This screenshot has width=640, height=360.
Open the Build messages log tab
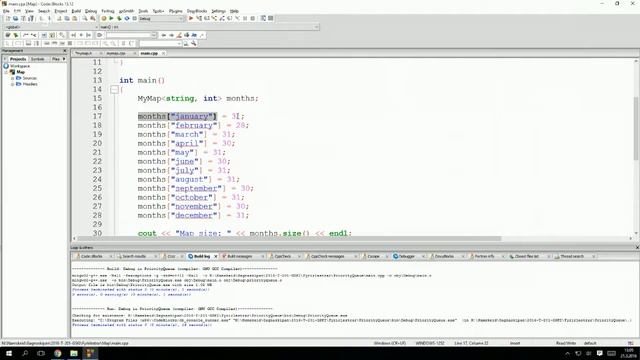[x=240, y=256]
